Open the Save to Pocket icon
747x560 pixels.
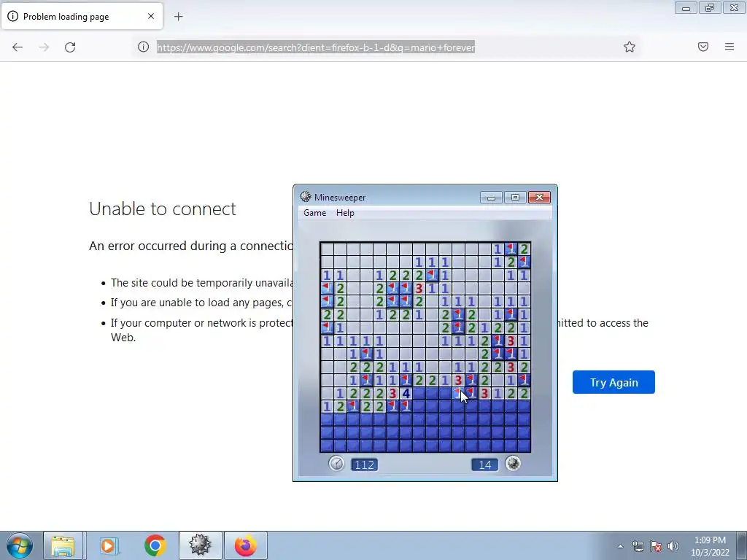pos(703,47)
